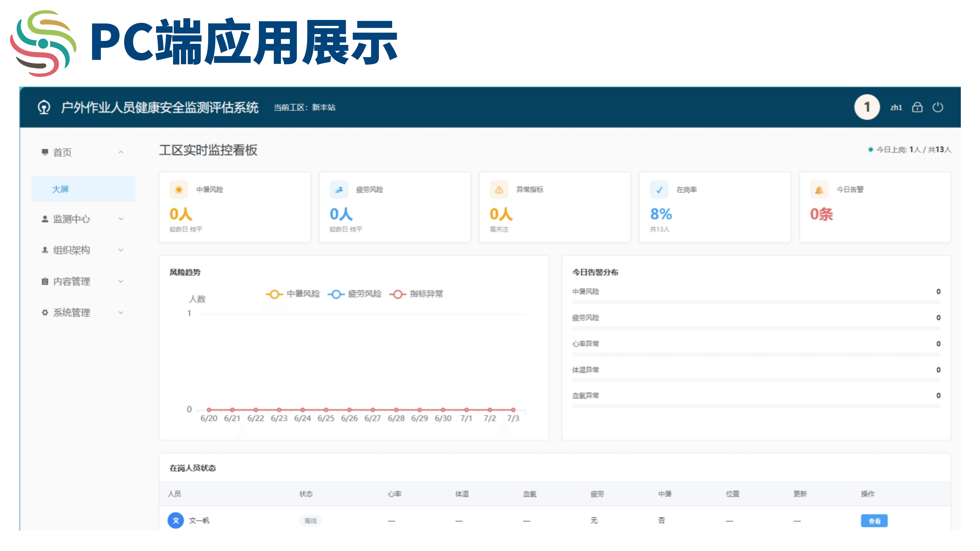Screen dimensions: 980x551
Task: Open the 内容管理 menu label
Action: 71,281
